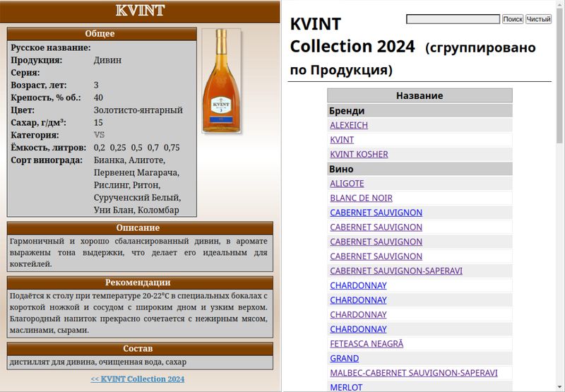Open the link labeled exactly KVINT under Бренди
This screenshot has width=565, height=392.
pos(342,140)
